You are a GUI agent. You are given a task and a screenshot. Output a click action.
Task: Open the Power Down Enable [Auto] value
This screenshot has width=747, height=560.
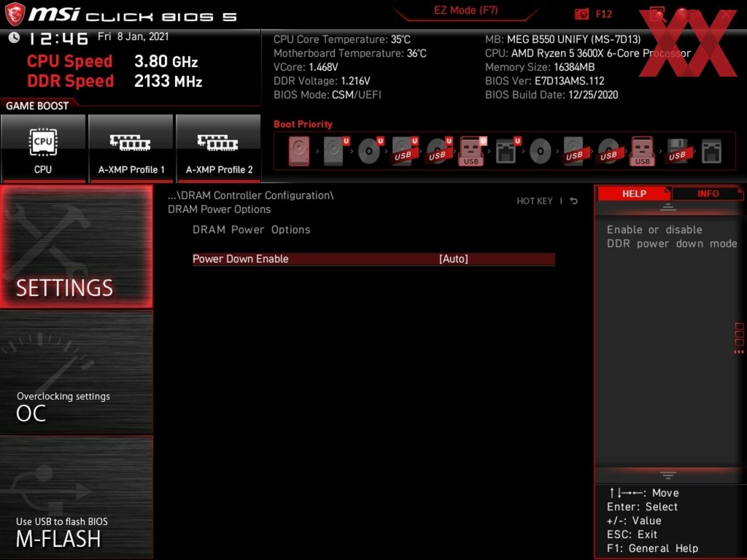click(x=454, y=259)
